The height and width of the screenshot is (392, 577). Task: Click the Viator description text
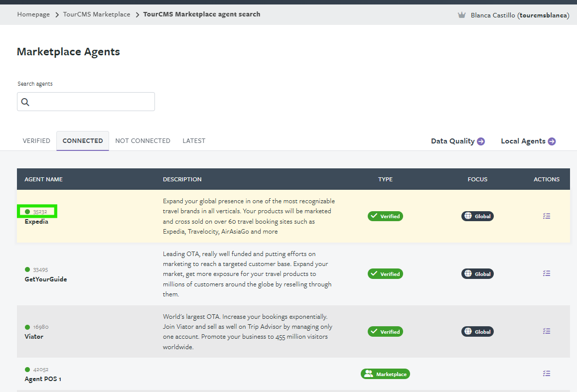(248, 332)
